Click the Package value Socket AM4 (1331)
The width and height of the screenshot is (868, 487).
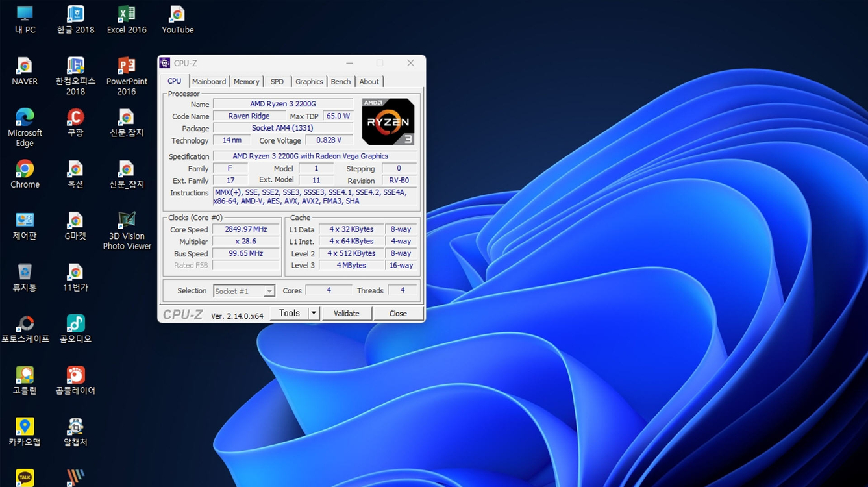click(283, 128)
